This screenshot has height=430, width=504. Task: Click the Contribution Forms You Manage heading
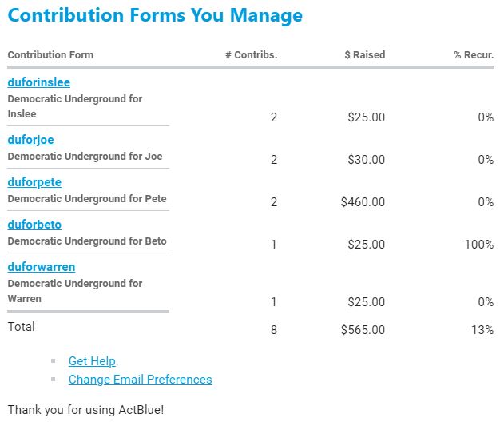[155, 15]
